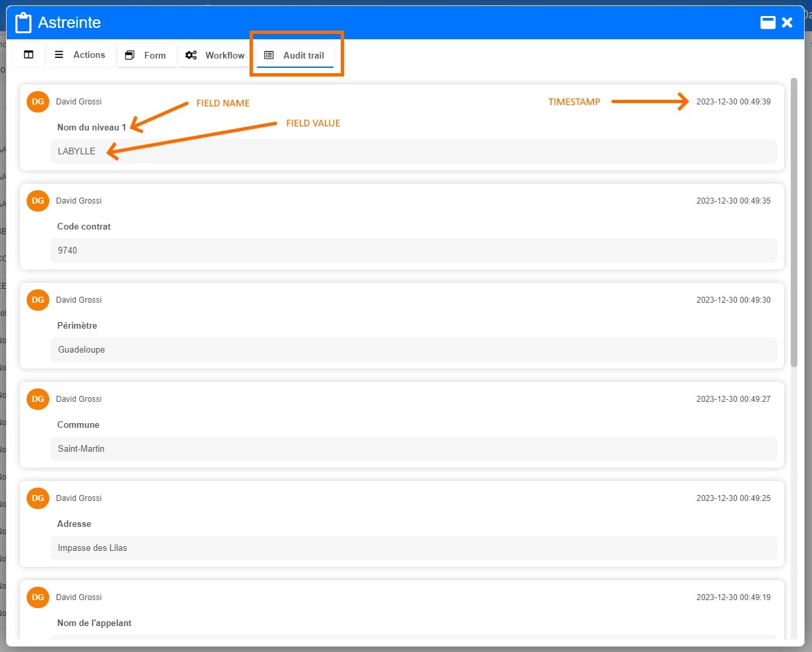Click the DG avatar on the Périmètre entry
Screen dimensions: 812x652
[x=37, y=300]
